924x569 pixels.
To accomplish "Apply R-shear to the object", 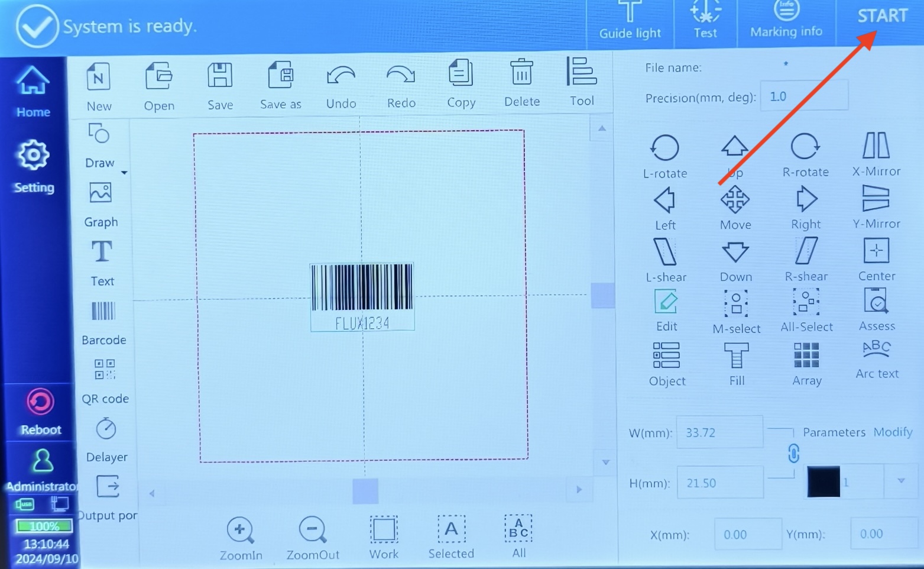I will click(x=806, y=260).
